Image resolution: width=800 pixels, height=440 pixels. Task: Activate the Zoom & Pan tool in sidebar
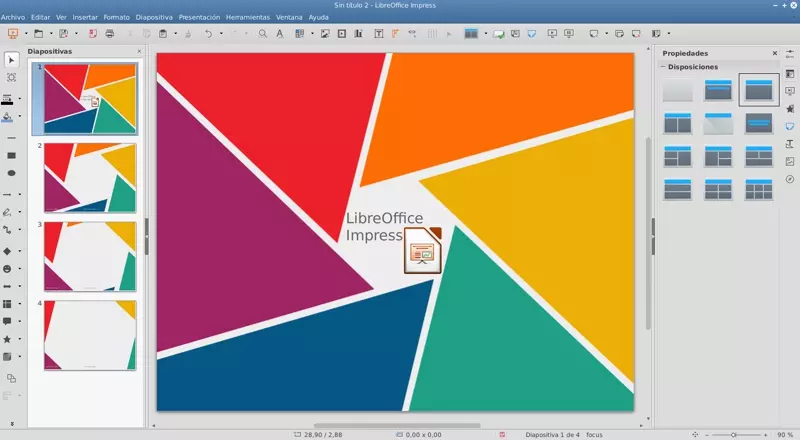tap(11, 78)
